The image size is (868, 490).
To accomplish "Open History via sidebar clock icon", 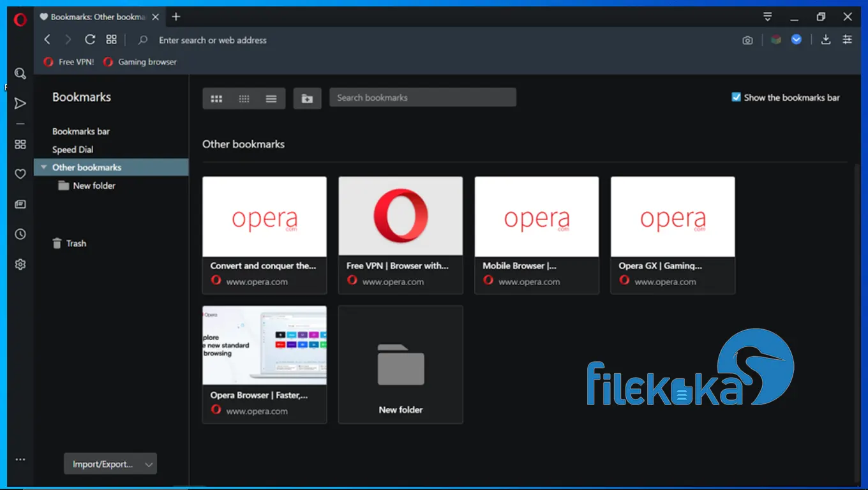I will click(20, 234).
